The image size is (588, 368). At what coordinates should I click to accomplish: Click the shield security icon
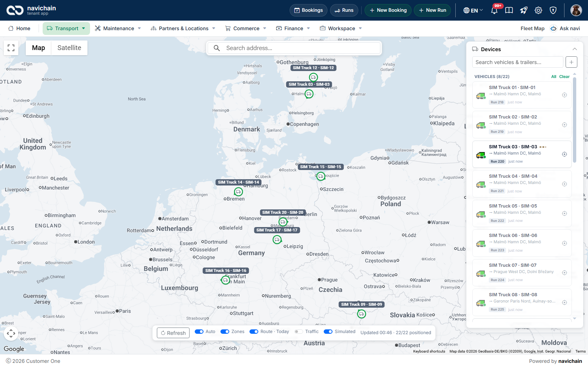(x=553, y=10)
